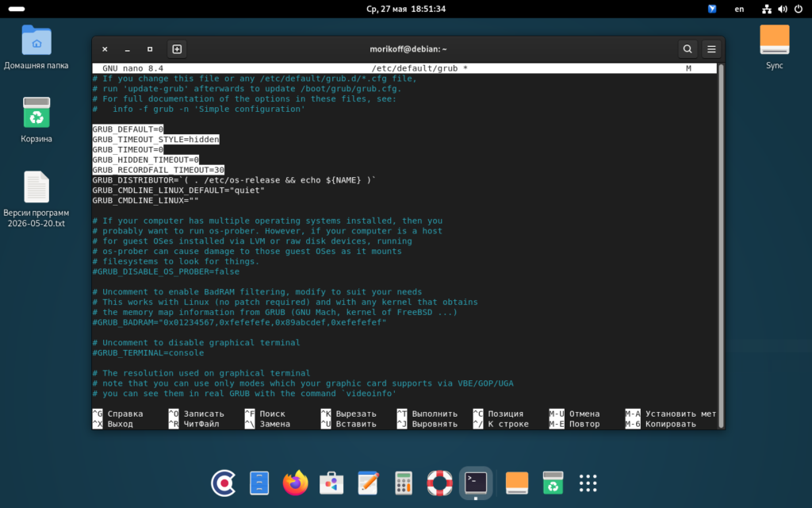Click the ^X Выход shortcut
Viewport: 812px width, 508px height.
(113, 424)
